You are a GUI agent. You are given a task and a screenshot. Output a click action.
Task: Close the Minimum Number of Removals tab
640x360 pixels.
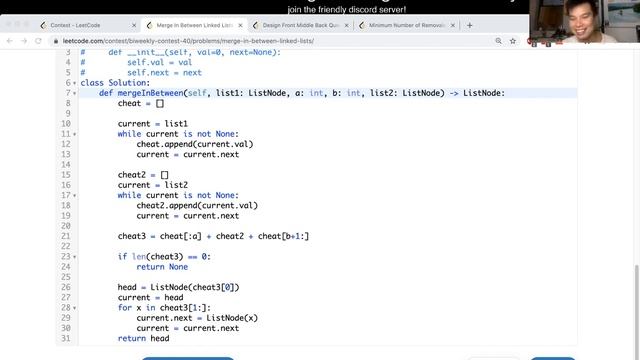click(453, 25)
